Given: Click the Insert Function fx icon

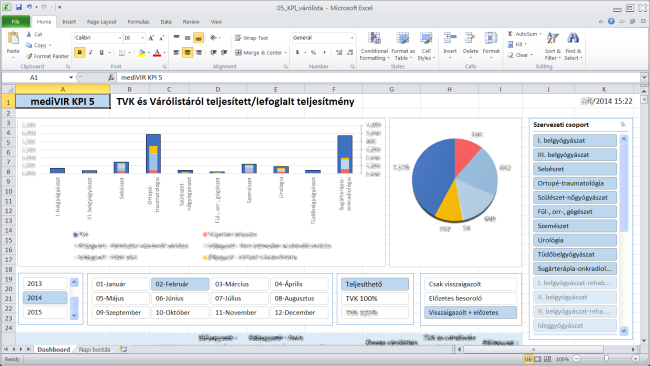Looking at the screenshot, I should click(111, 78).
